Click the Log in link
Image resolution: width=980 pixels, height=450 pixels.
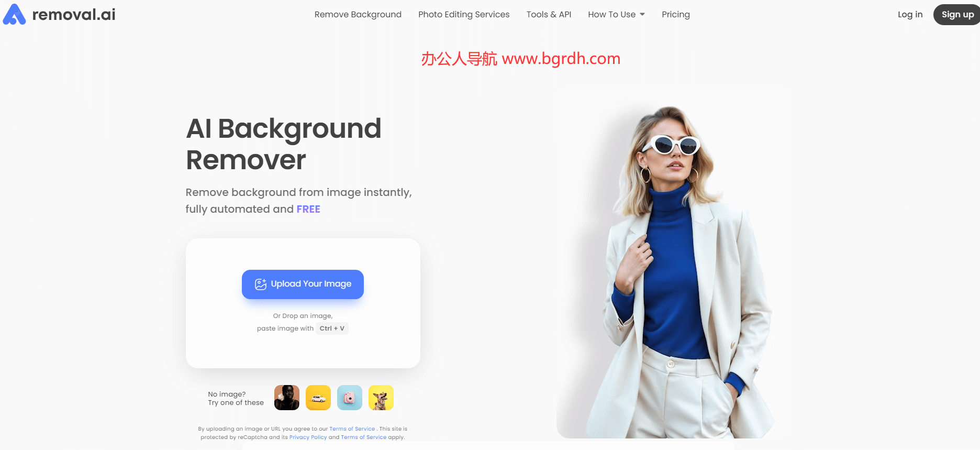point(910,15)
